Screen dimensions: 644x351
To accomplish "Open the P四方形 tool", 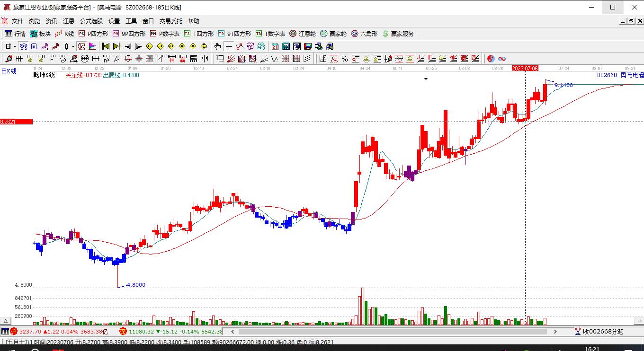I will click(93, 34).
